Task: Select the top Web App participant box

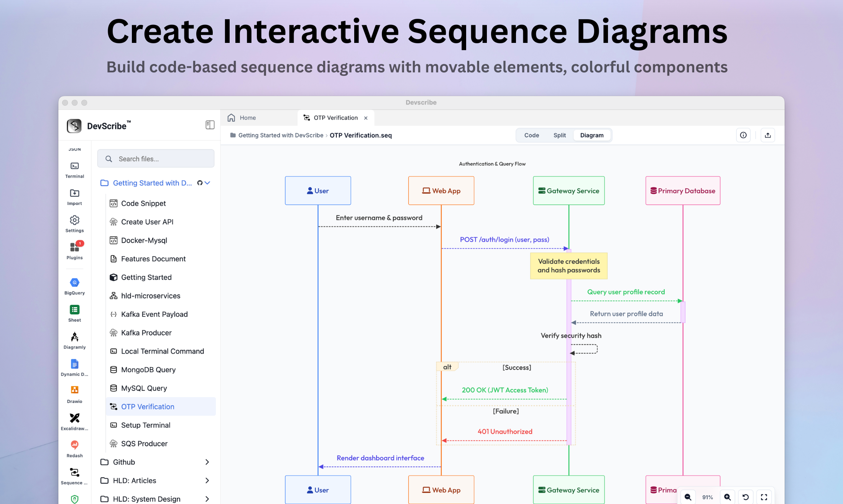Action: [x=441, y=191]
